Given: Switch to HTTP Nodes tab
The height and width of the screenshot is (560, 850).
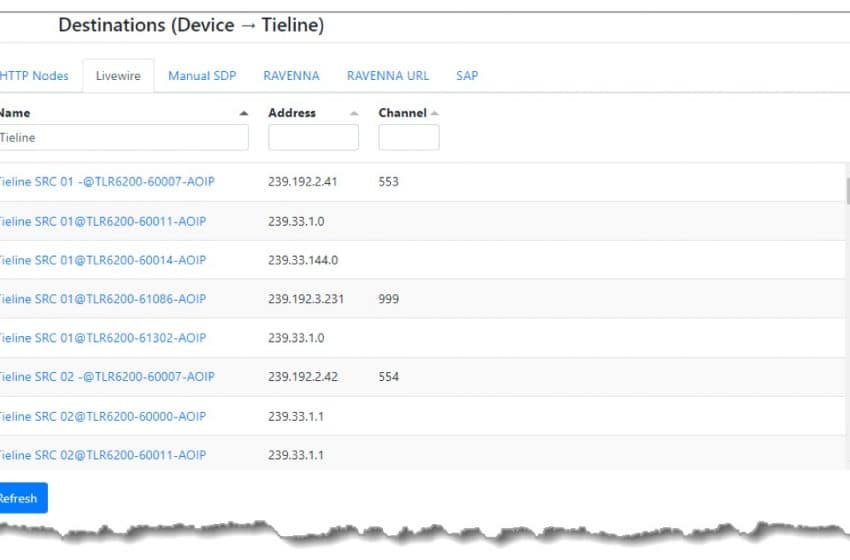Looking at the screenshot, I should 35,76.
